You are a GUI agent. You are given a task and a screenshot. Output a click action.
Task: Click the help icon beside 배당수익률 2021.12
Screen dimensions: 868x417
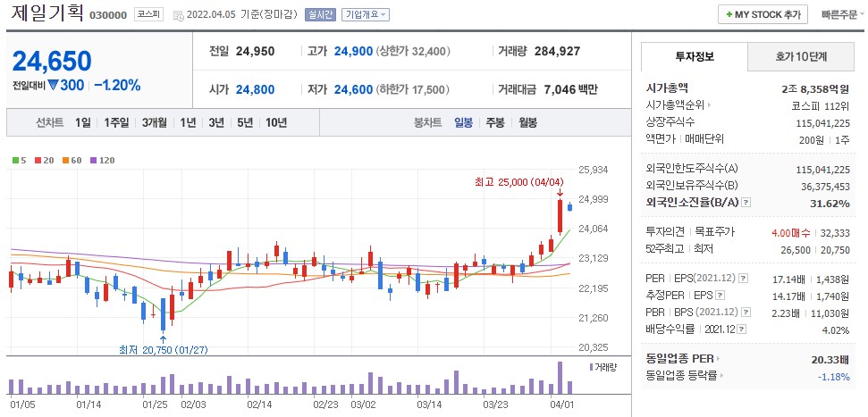point(742,329)
